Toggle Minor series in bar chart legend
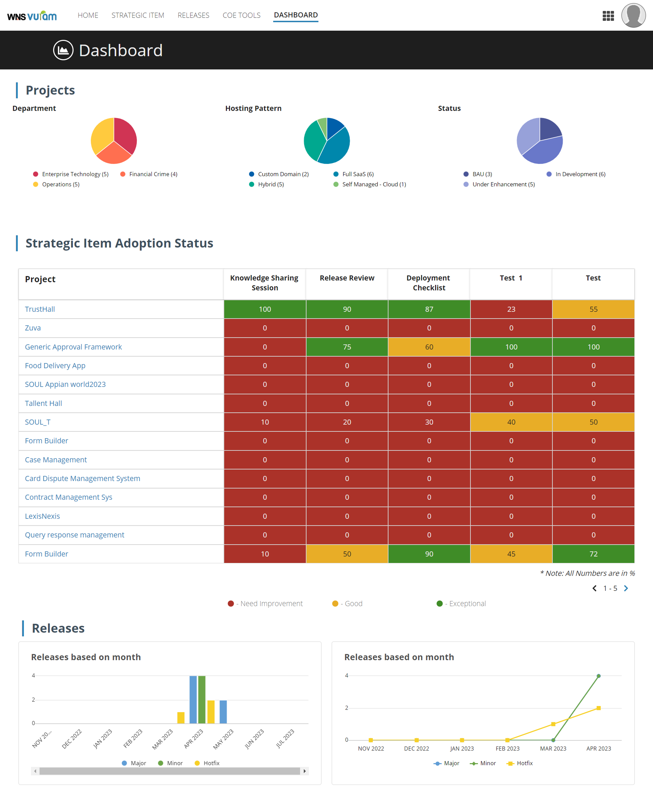Image resolution: width=653 pixels, height=812 pixels. click(x=170, y=763)
